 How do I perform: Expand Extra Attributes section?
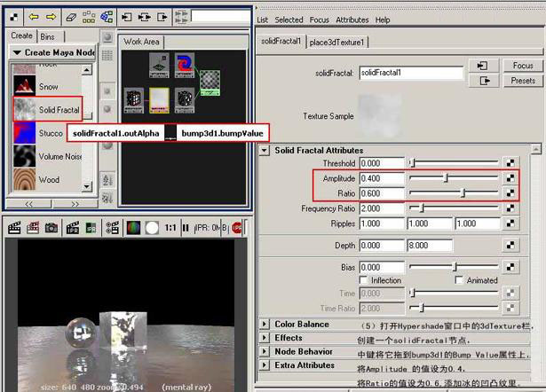(265, 365)
